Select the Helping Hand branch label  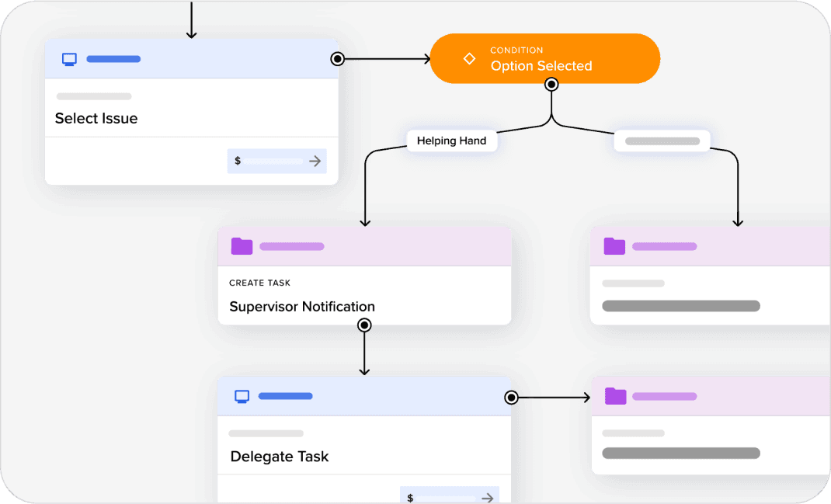pyautogui.click(x=451, y=141)
